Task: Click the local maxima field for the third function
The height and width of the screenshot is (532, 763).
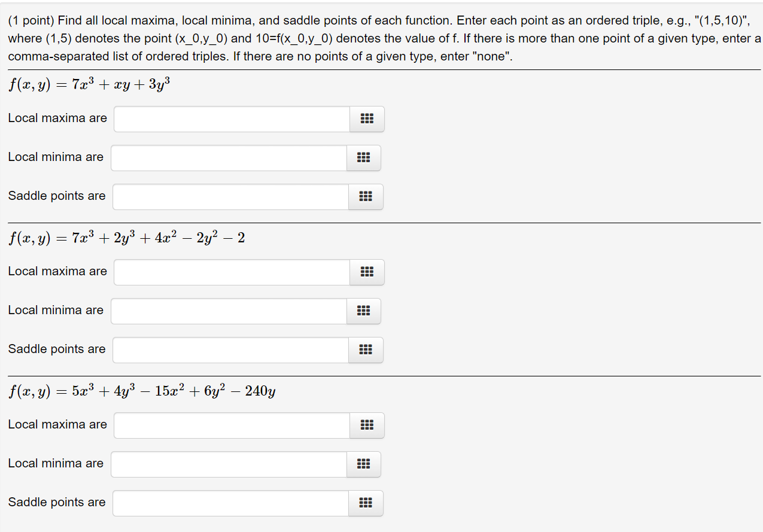Action: point(230,425)
